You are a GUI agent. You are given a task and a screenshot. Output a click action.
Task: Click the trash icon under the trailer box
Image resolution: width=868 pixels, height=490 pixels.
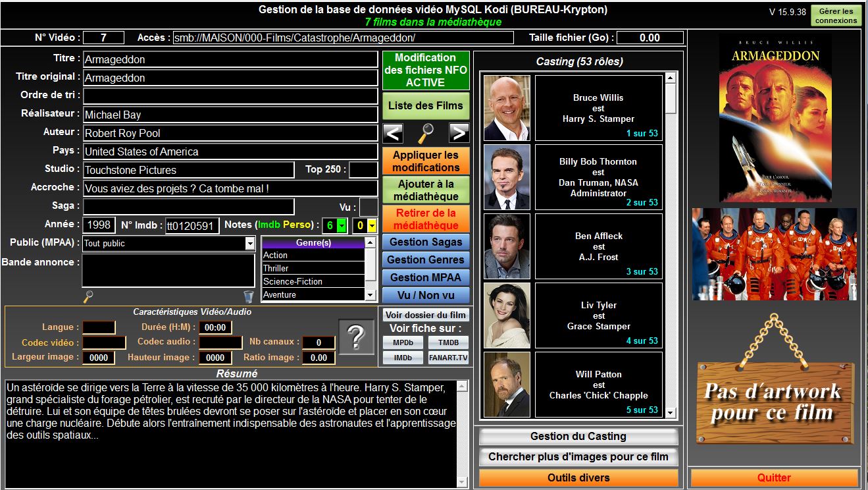[248, 297]
